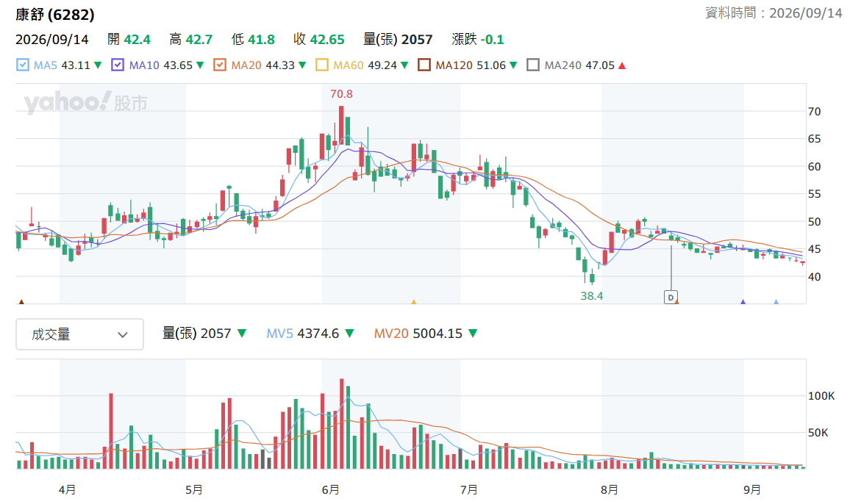
Task: Click the 50K volume axis label
Action: 818,433
